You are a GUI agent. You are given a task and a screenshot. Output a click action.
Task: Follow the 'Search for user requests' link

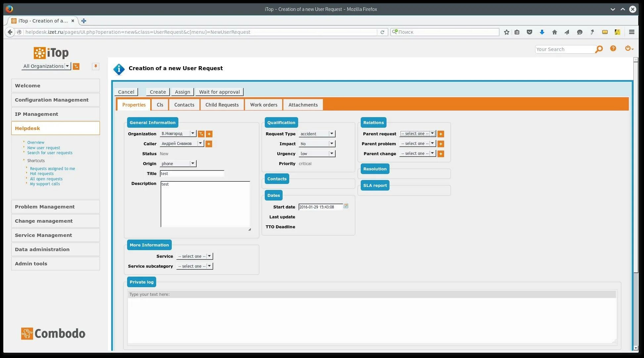pyautogui.click(x=50, y=153)
